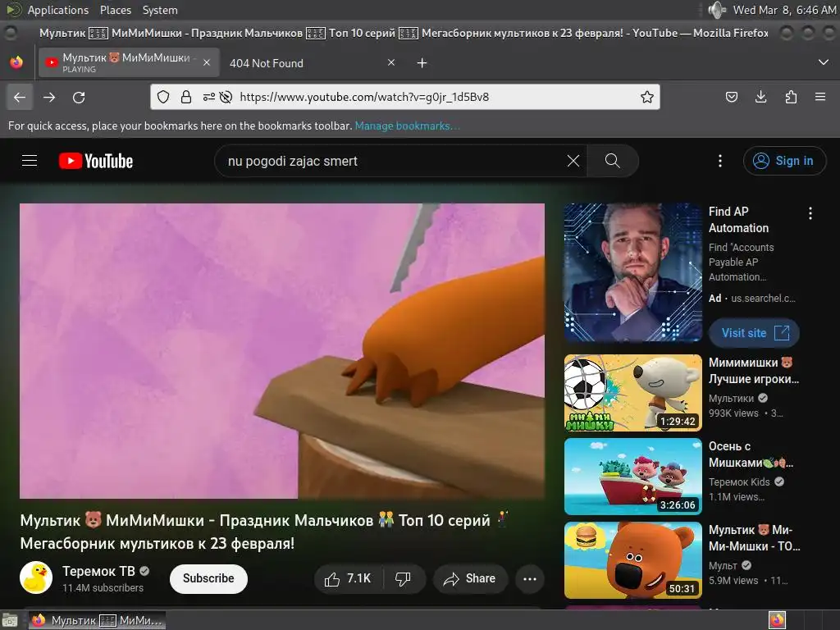This screenshot has width=840, height=630.
Task: Open the Мультик Ми-Ми-Мишки ТО... video title
Action: pyautogui.click(x=755, y=538)
